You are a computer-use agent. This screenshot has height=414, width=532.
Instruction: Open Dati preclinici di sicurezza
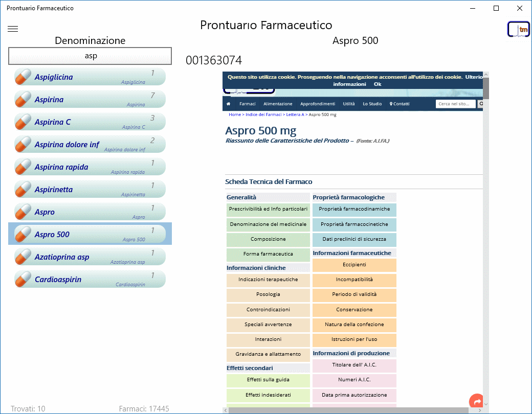(x=354, y=239)
